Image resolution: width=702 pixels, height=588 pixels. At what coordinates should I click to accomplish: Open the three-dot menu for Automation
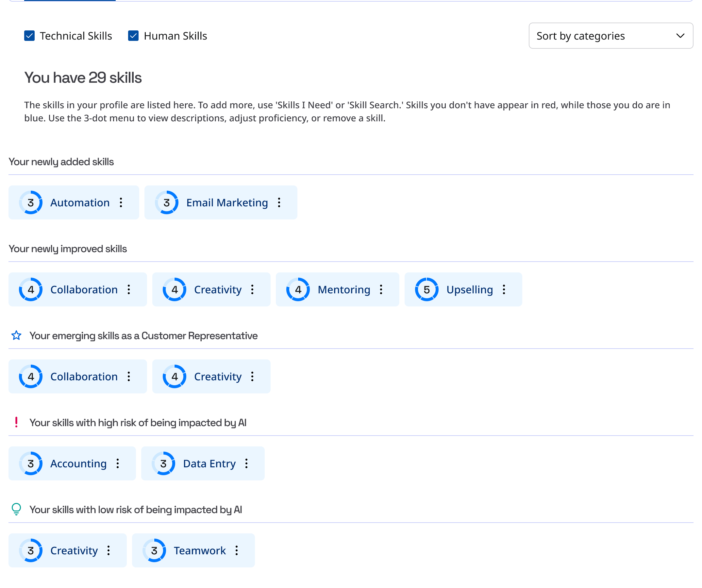point(121,203)
